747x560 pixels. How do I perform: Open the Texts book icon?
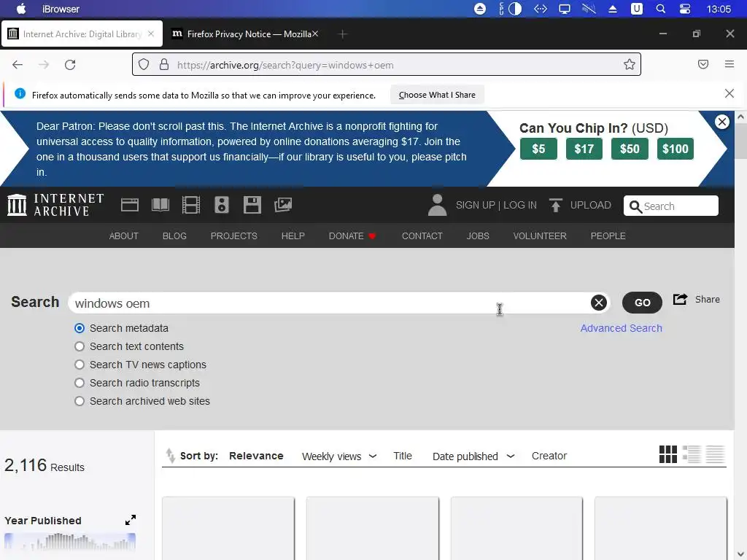click(160, 205)
